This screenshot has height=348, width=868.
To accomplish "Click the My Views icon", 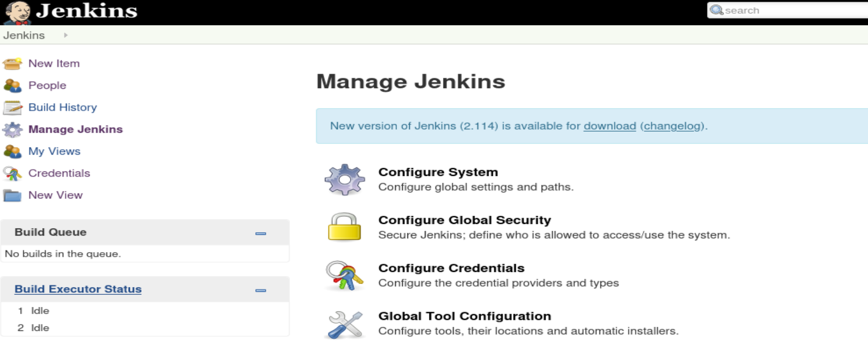I will tap(12, 151).
